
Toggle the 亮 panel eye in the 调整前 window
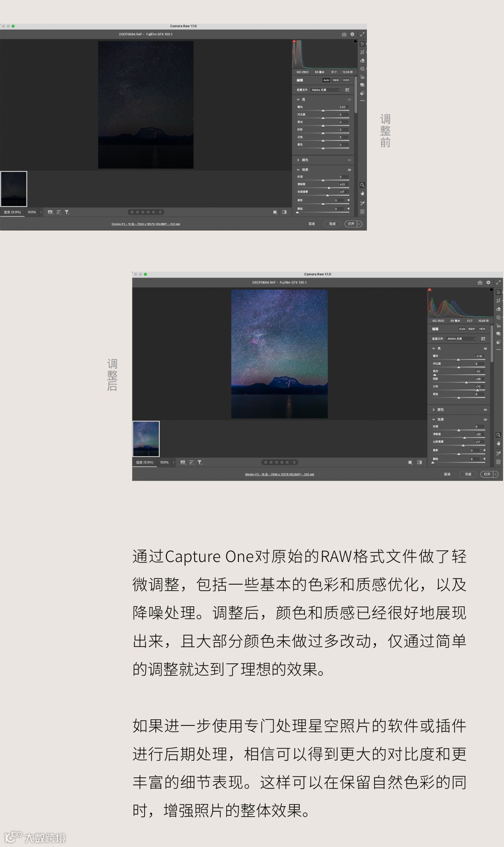pyautogui.click(x=349, y=99)
